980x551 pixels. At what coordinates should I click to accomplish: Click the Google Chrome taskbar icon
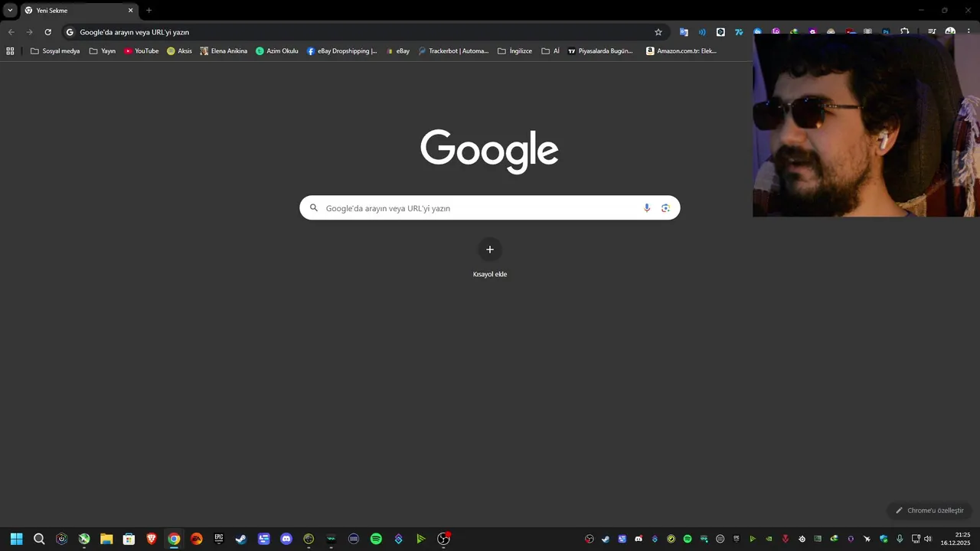[x=174, y=539]
